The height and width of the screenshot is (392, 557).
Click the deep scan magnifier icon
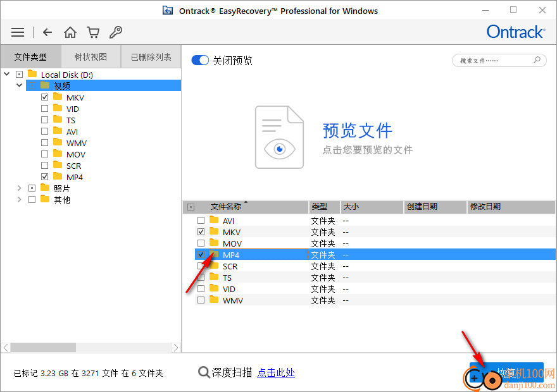[204, 372]
